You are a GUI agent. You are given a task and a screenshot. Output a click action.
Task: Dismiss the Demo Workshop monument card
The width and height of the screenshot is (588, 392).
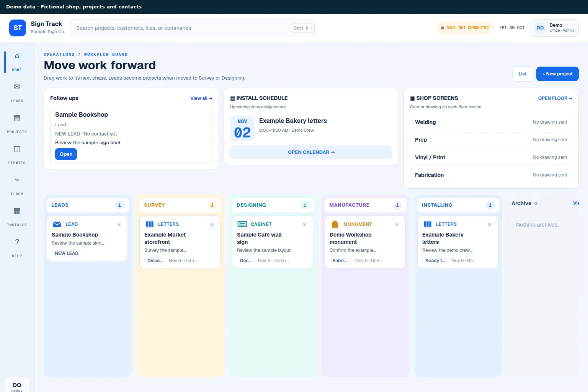[397, 225]
